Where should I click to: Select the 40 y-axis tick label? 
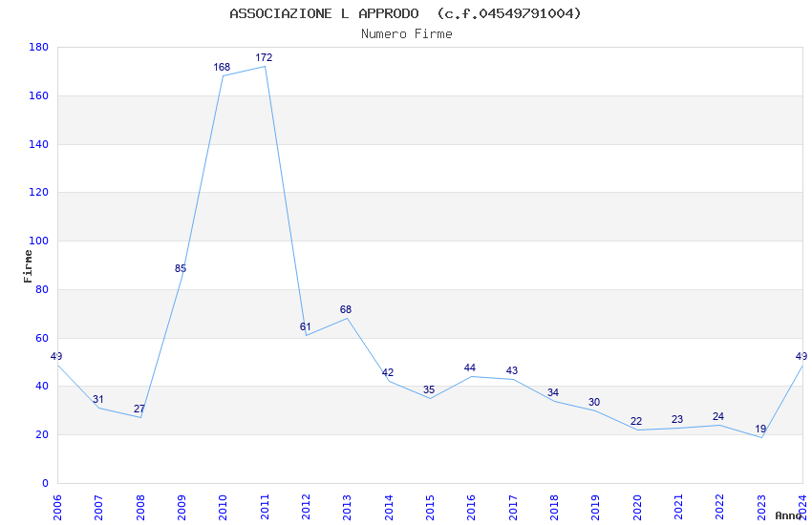(42, 386)
